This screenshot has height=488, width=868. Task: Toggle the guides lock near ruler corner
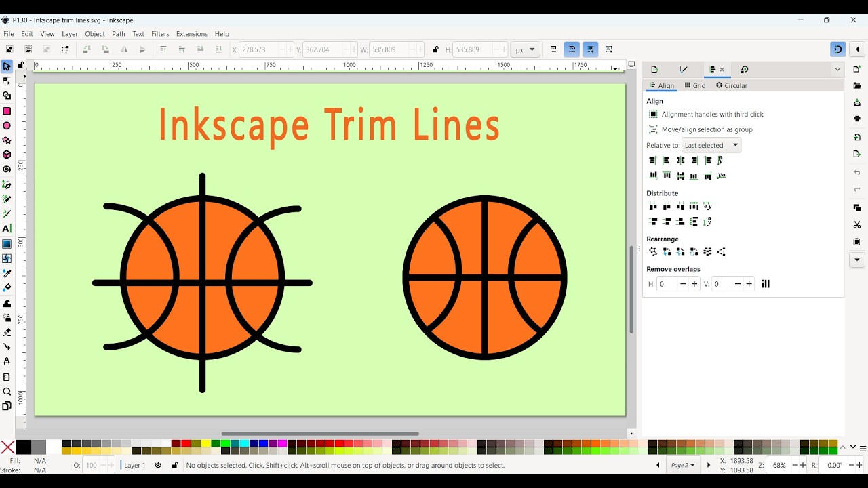(x=21, y=66)
